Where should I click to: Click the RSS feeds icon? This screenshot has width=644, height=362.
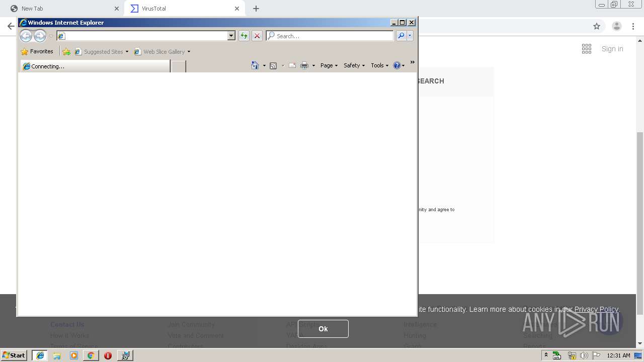point(273,65)
